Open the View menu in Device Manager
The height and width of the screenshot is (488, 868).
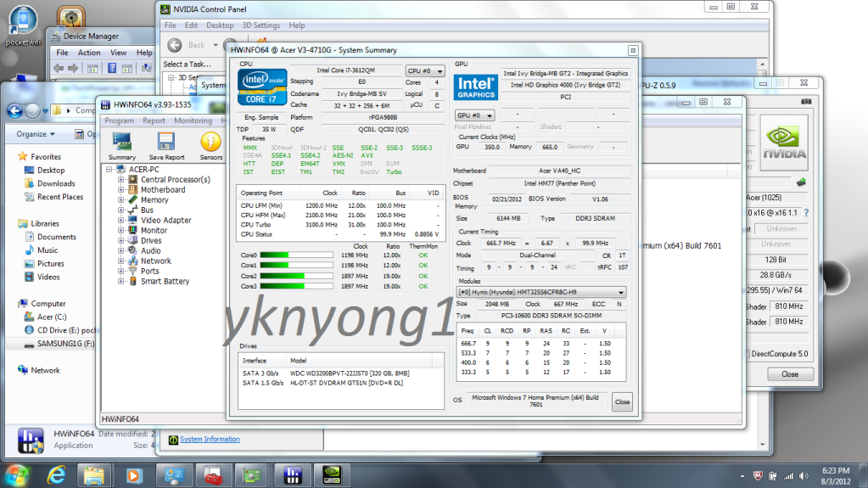click(x=118, y=53)
